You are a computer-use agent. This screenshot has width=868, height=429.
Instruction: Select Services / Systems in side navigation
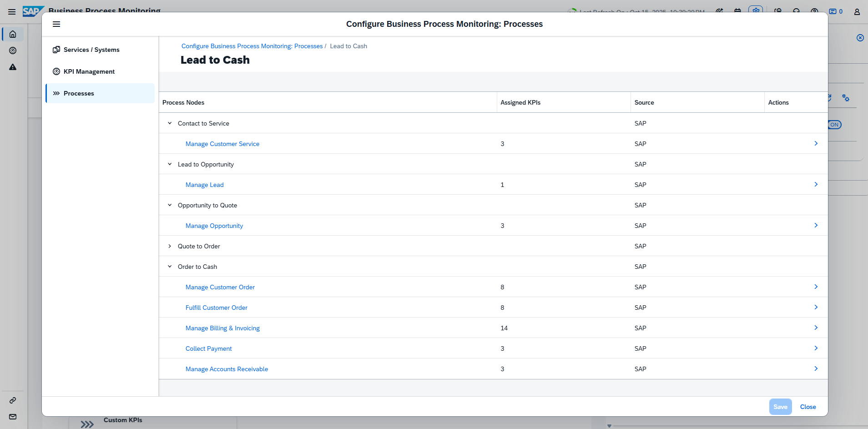pos(91,50)
